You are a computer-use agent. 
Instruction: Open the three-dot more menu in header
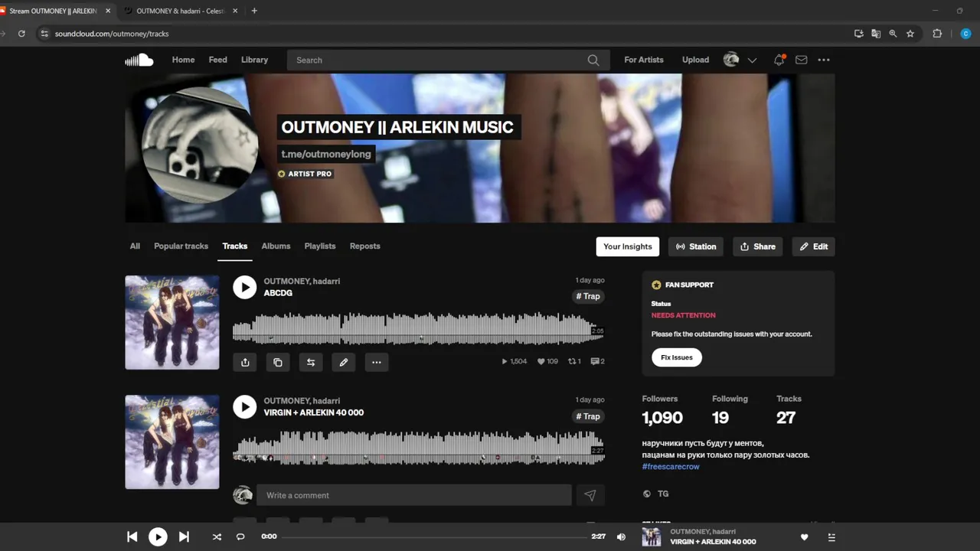click(824, 60)
